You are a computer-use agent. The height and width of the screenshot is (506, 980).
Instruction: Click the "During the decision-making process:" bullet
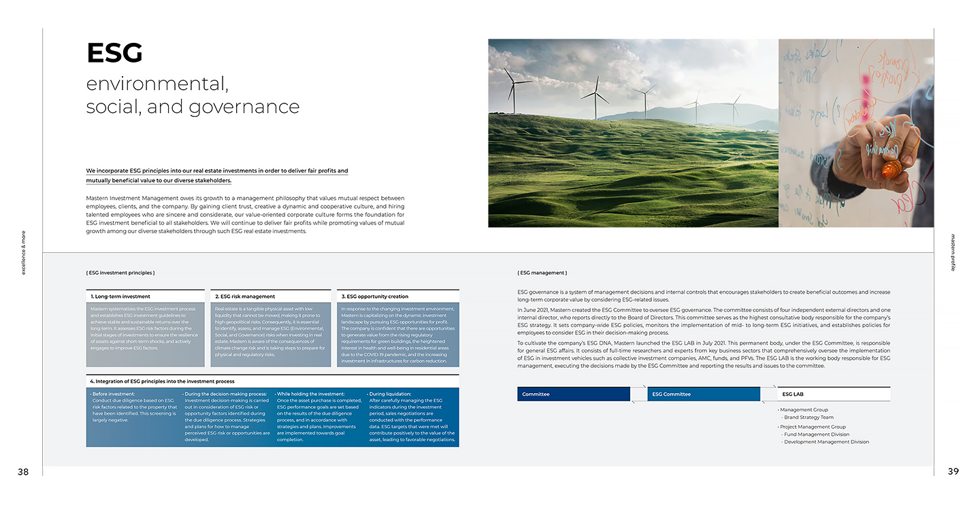[224, 394]
